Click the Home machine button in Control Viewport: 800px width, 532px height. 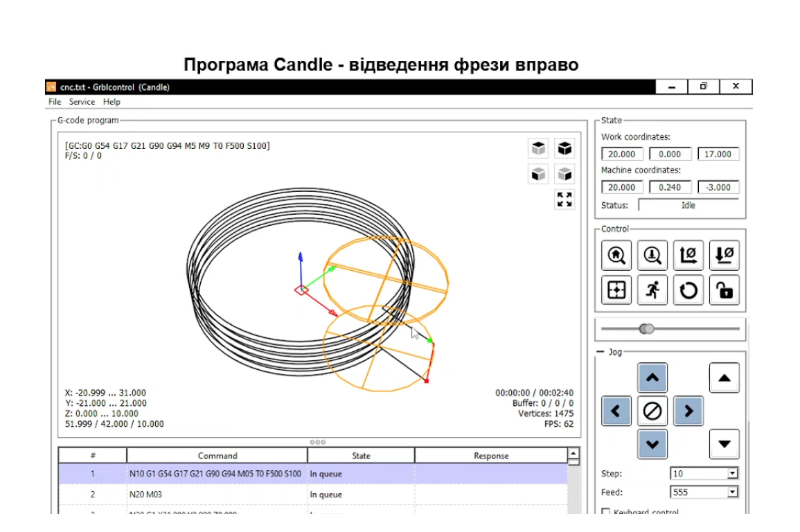tap(616, 256)
